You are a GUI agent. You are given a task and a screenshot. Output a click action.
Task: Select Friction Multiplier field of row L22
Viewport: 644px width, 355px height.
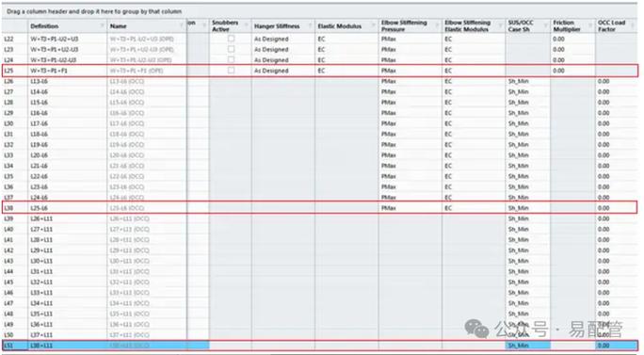pos(572,39)
